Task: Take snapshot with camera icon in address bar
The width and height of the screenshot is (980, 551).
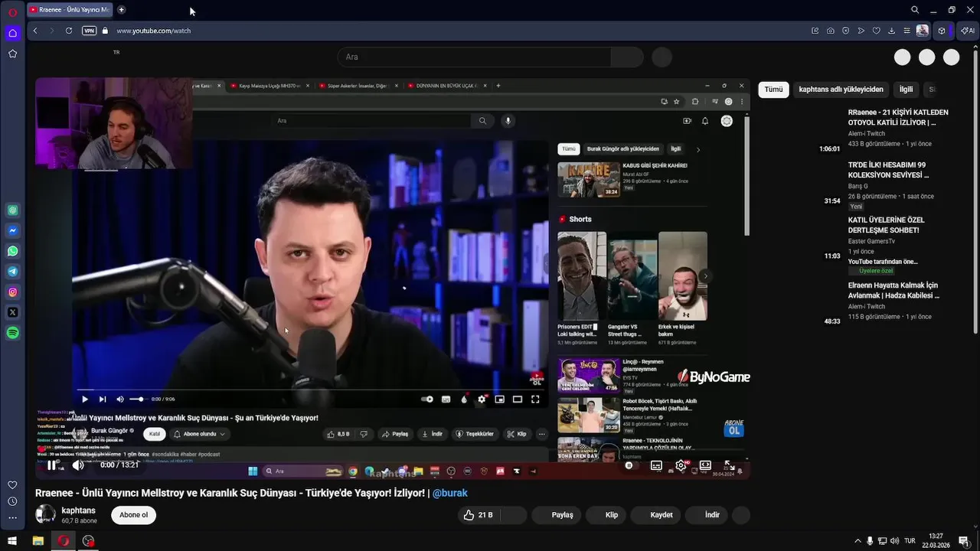Action: click(831, 31)
